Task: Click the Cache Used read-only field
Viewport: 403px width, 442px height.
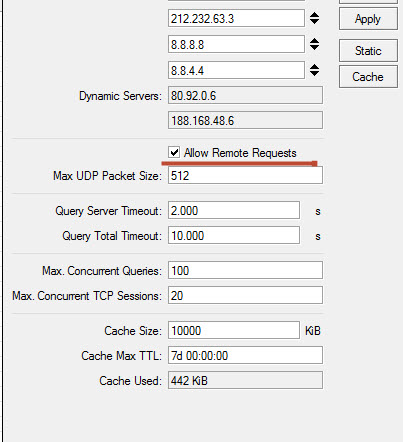Action: click(x=245, y=380)
